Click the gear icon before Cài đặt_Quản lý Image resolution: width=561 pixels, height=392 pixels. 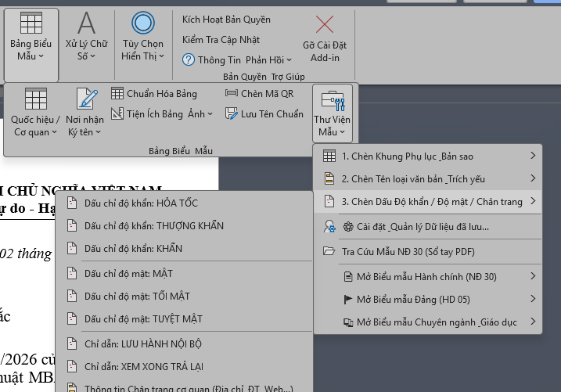pos(348,227)
